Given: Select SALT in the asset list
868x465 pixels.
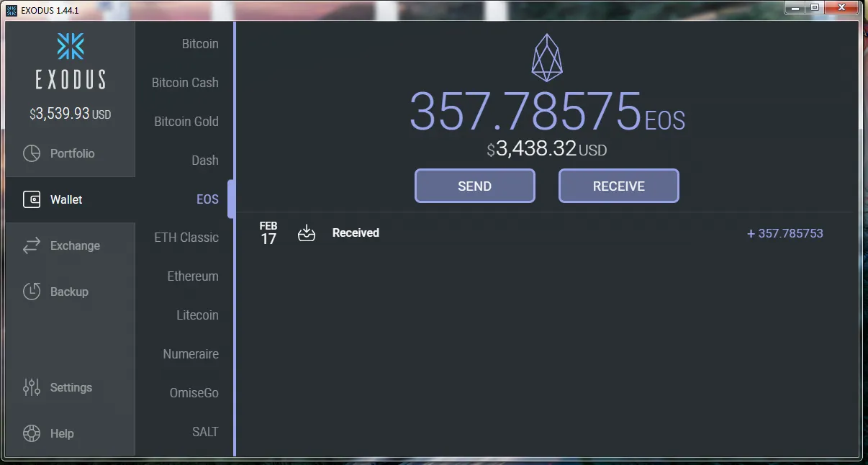Looking at the screenshot, I should [x=205, y=432].
